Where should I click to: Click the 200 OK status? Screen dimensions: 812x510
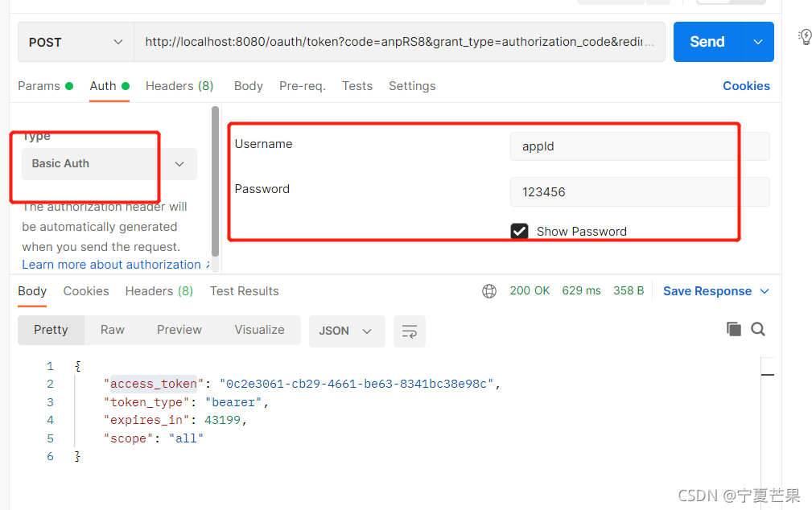530,290
